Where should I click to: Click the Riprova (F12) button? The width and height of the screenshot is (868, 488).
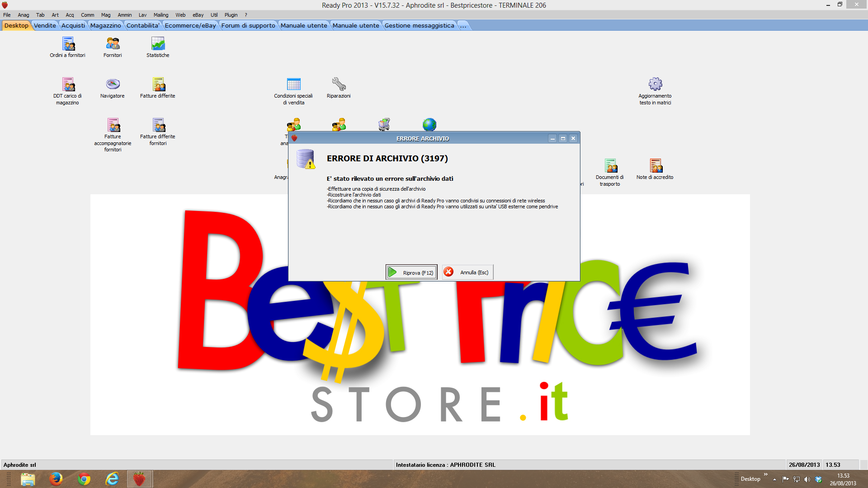click(411, 272)
